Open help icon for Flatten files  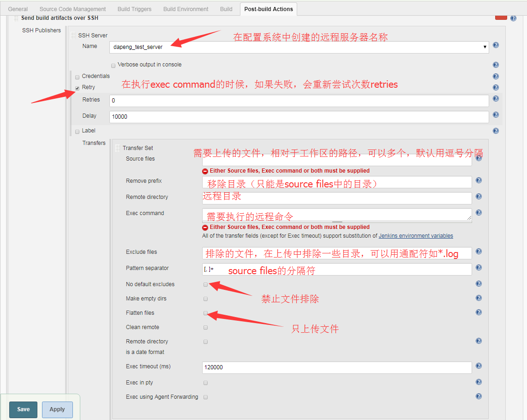coord(479,312)
